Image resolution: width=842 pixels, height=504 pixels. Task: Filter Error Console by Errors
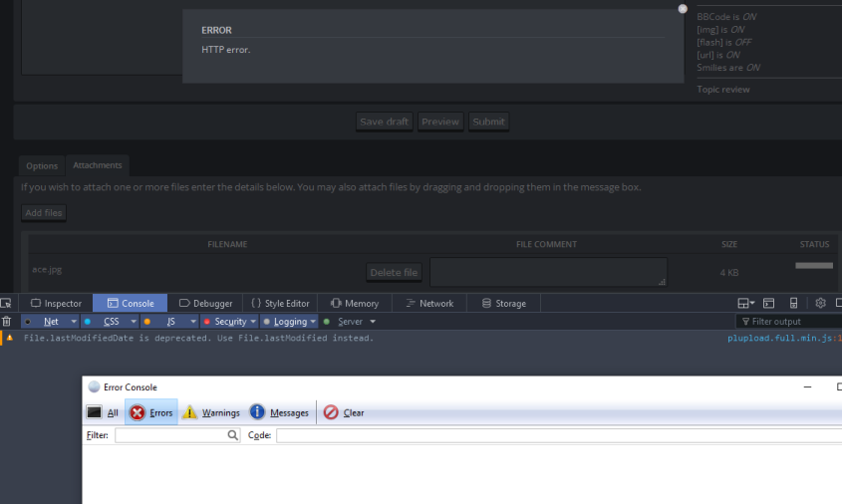151,412
